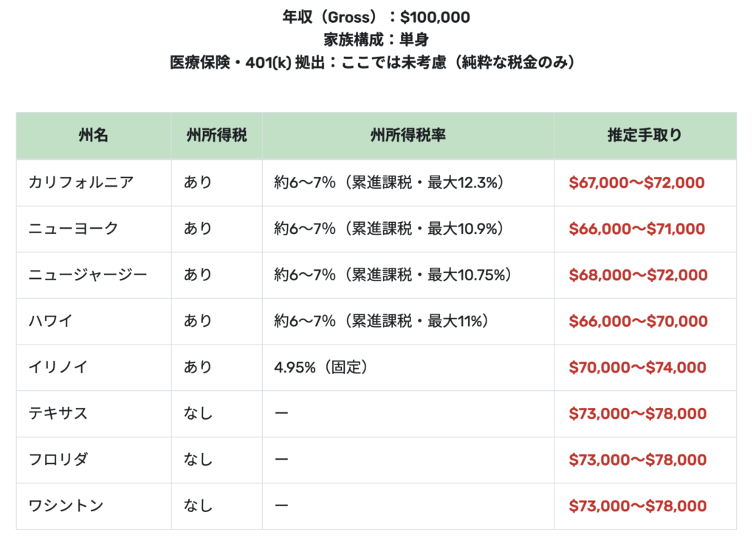Click the 州名 column header
Viewport: 756px width, 543px height.
point(93,136)
